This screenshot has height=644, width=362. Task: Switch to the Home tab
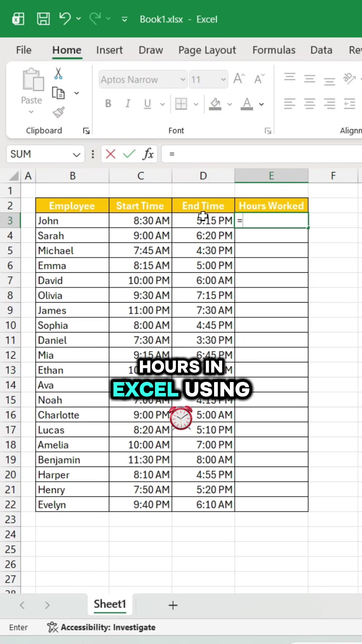click(x=67, y=50)
